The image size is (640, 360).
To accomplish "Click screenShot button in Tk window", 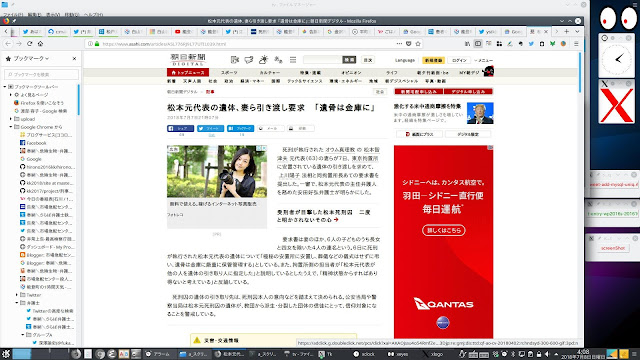I will click(613, 248).
